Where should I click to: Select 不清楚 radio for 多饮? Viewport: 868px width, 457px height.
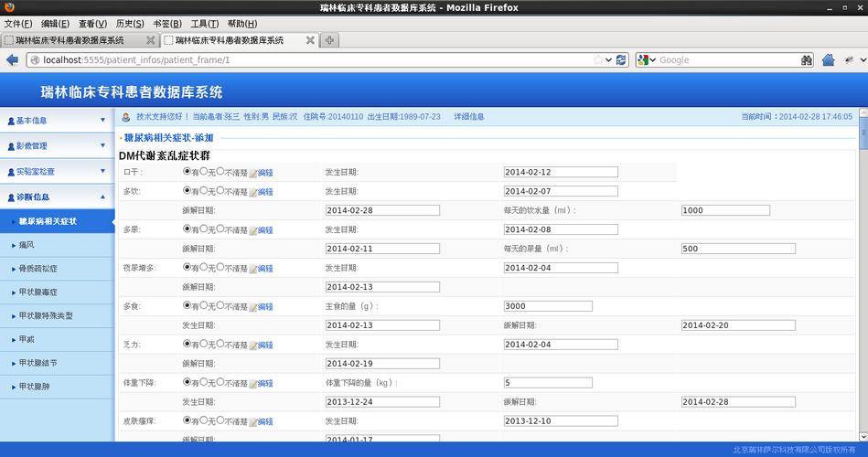click(x=220, y=190)
